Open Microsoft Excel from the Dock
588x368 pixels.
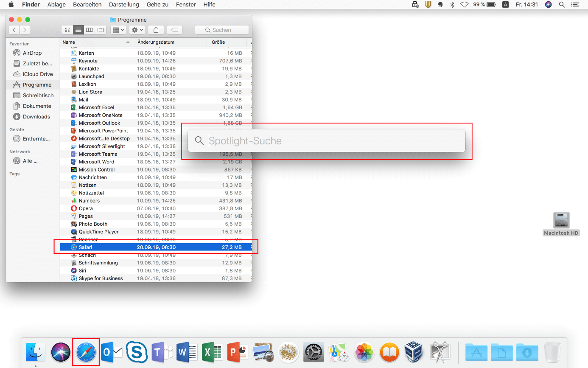(x=212, y=352)
